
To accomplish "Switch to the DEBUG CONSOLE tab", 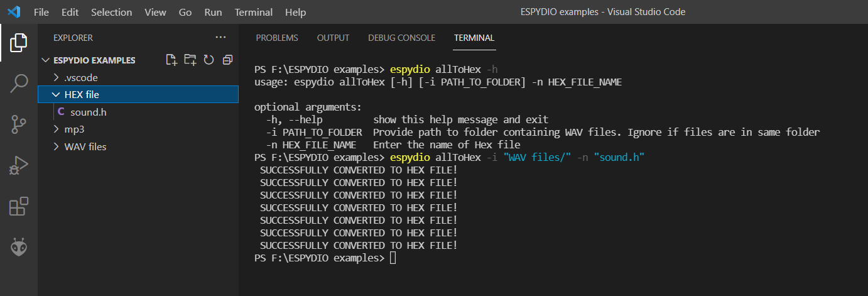I will click(x=401, y=38).
